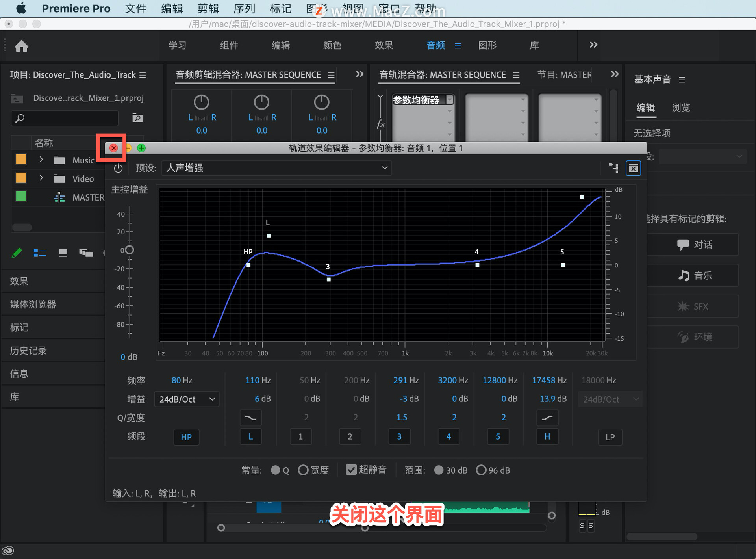Click the green pencil write-lock icon
The height and width of the screenshot is (559, 756).
click(17, 253)
